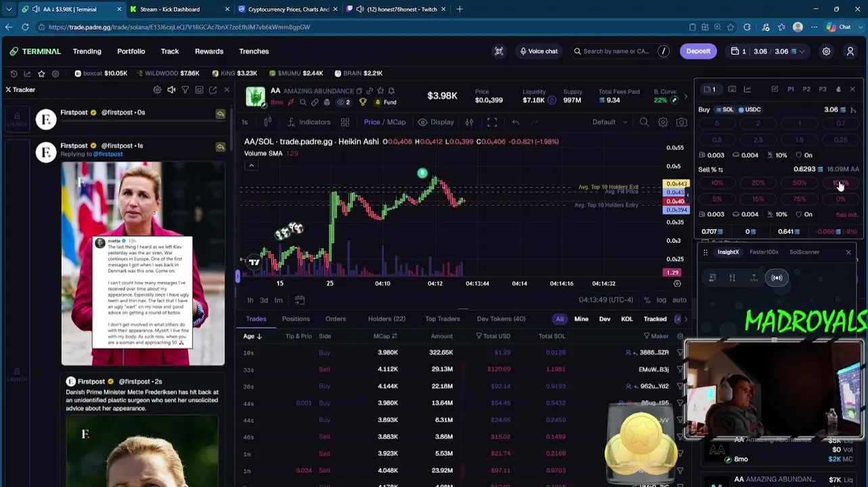Edit trade presets with pencil icon
This screenshot has width=868, height=487.
[775, 89]
